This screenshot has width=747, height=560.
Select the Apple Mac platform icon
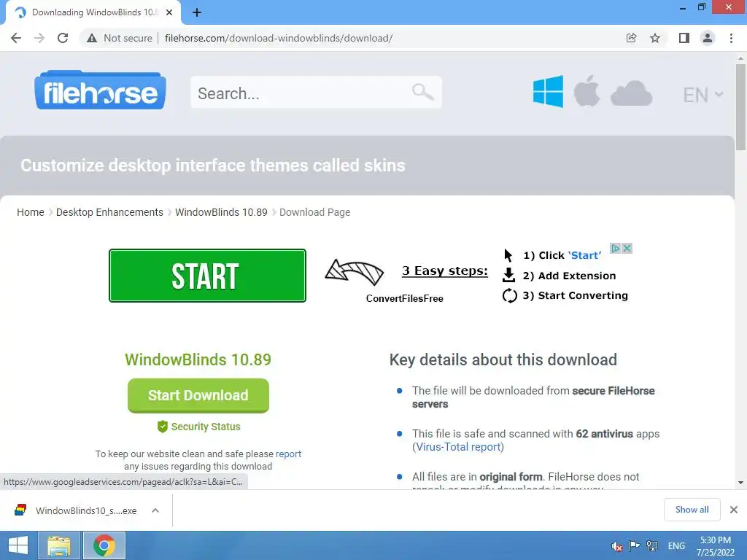(x=587, y=90)
